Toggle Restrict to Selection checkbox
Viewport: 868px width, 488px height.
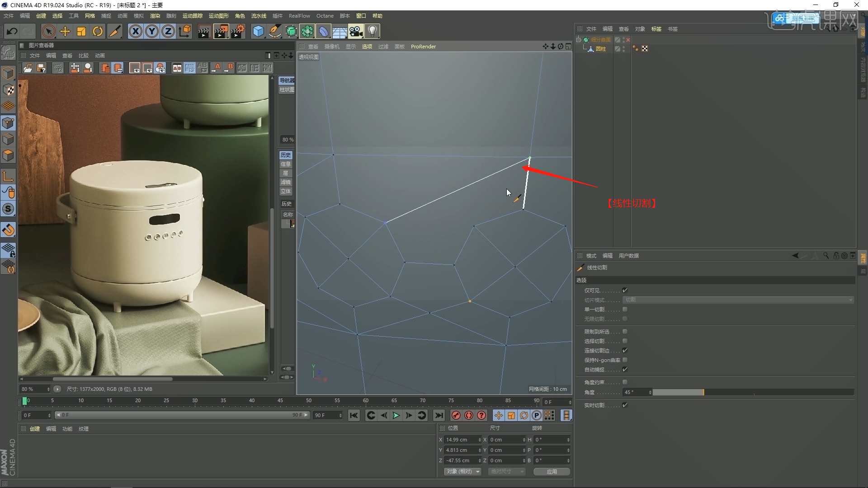pos(625,332)
